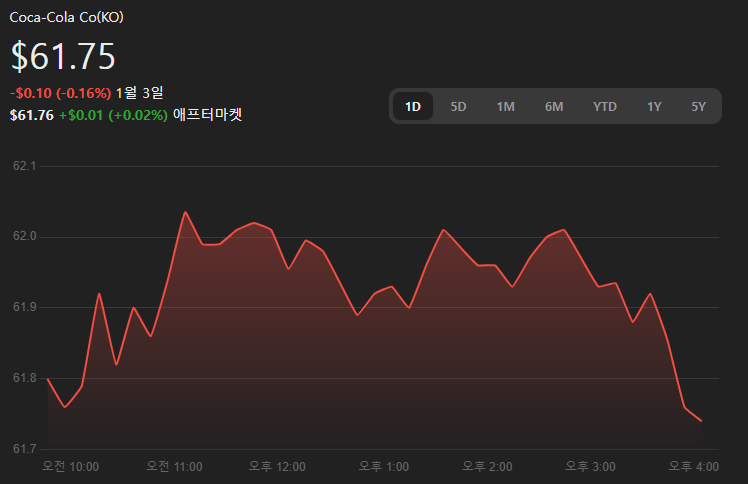
Task: Click the 62.0 y-axis label
Action: (24, 237)
